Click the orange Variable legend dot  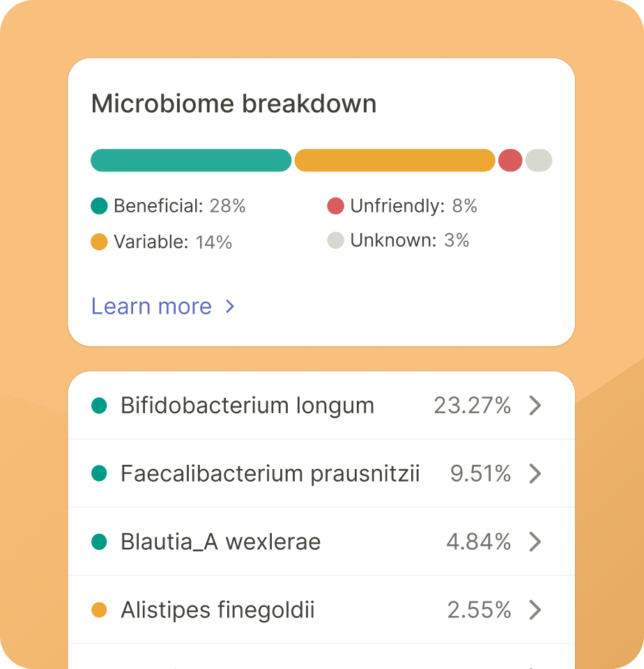click(99, 242)
